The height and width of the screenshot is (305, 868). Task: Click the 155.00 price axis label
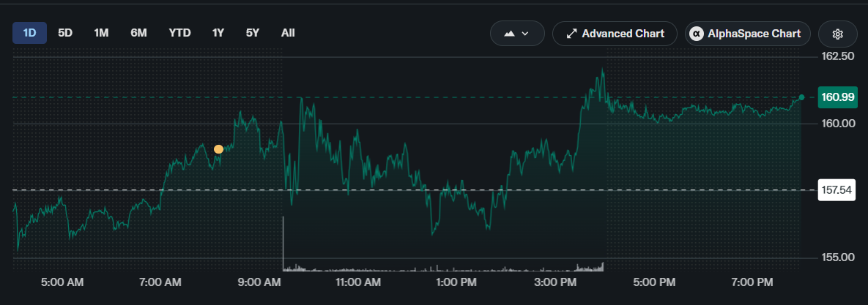click(x=838, y=257)
